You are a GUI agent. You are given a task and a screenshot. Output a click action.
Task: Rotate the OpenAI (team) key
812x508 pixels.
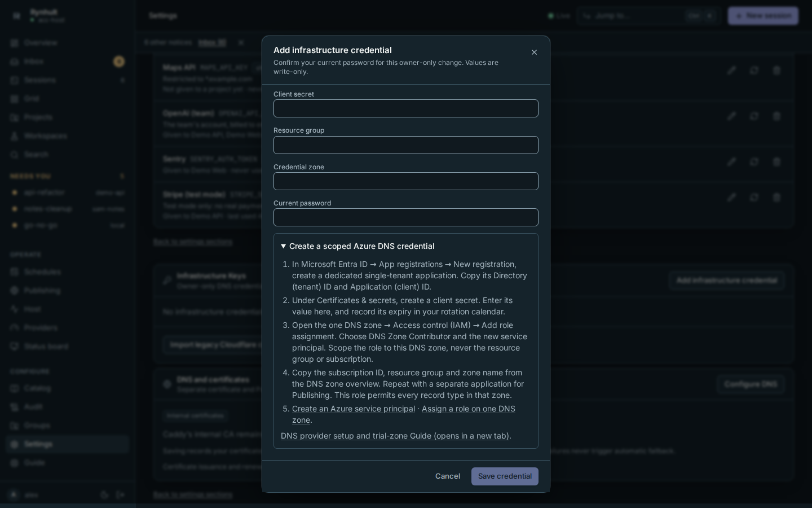click(754, 116)
